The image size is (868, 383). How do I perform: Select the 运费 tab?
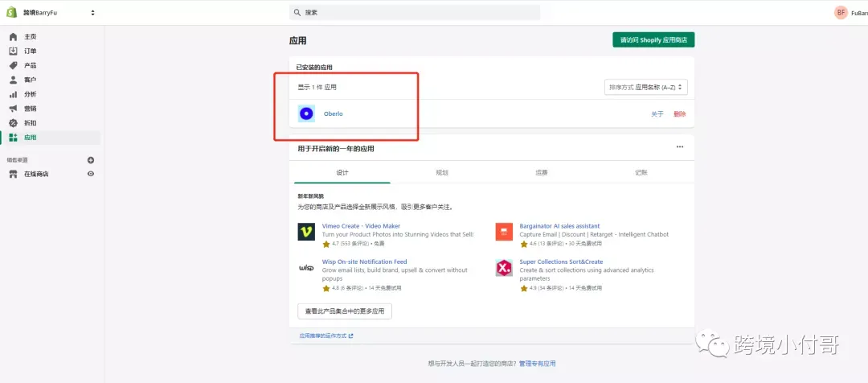(x=542, y=172)
